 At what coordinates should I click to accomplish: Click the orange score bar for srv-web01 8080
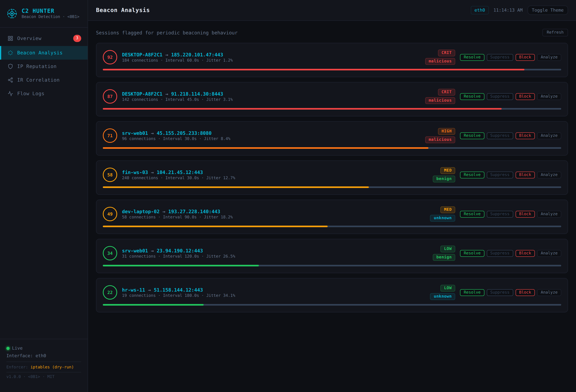point(265,148)
